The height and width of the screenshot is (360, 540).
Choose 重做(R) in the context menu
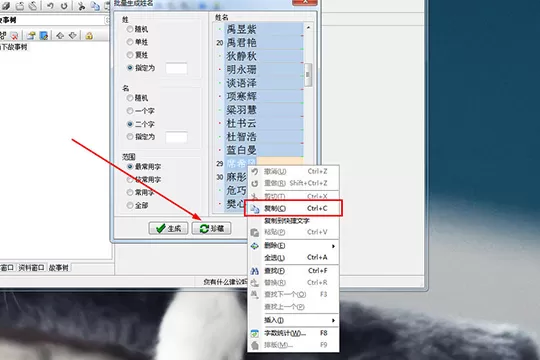coord(293,183)
